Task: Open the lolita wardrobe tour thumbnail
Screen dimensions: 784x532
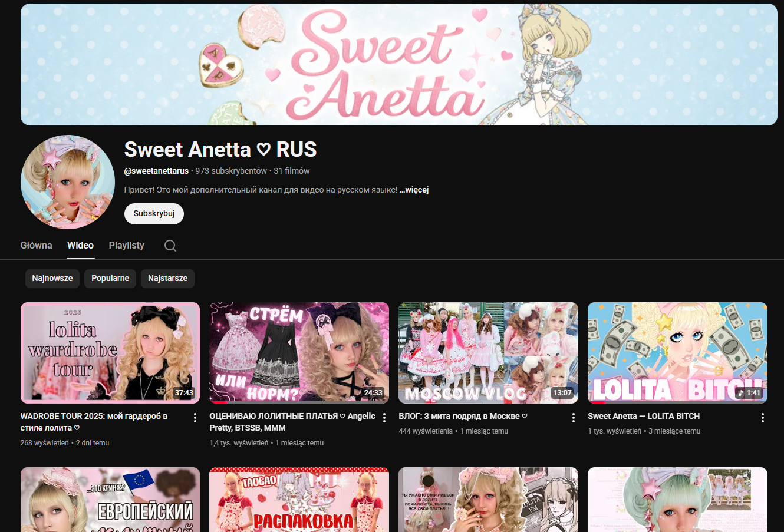Action: [110, 353]
